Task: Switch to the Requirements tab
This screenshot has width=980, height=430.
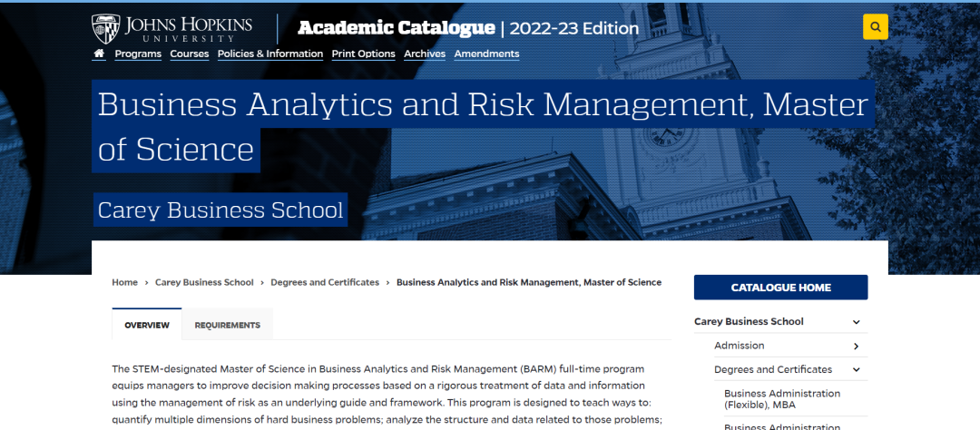Action: (x=227, y=325)
